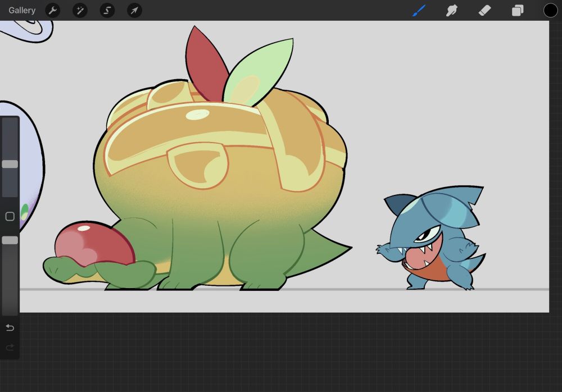This screenshot has width=562, height=392.
Task: Select the Eraser tool
Action: [484, 11]
